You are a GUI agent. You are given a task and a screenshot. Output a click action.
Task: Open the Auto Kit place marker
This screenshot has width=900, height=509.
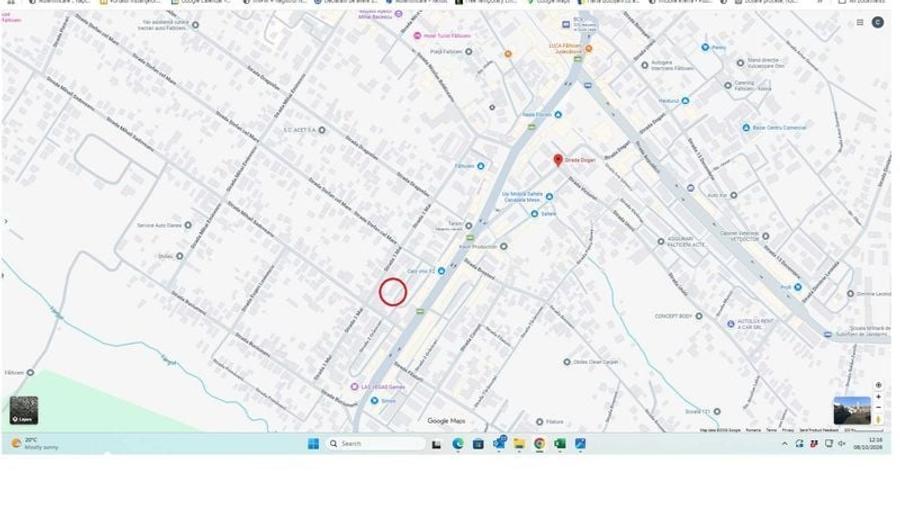[x=733, y=195]
